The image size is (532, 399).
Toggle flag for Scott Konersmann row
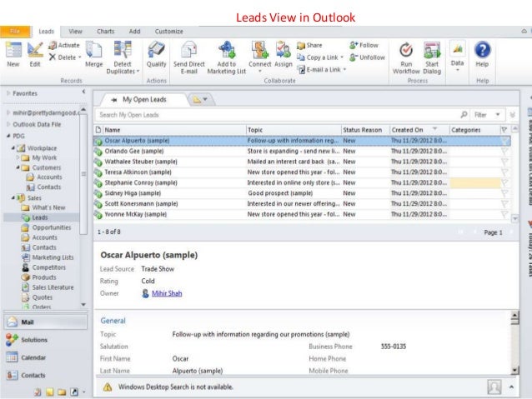(x=504, y=203)
